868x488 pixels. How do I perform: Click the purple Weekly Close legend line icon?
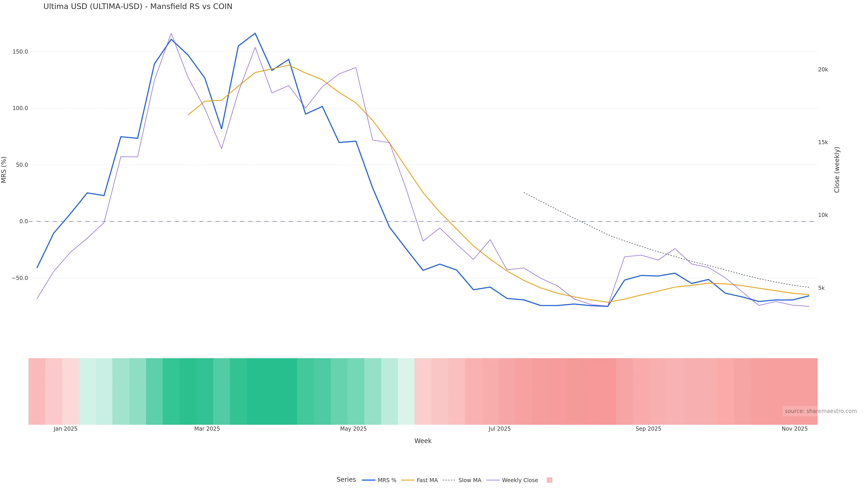(493, 480)
